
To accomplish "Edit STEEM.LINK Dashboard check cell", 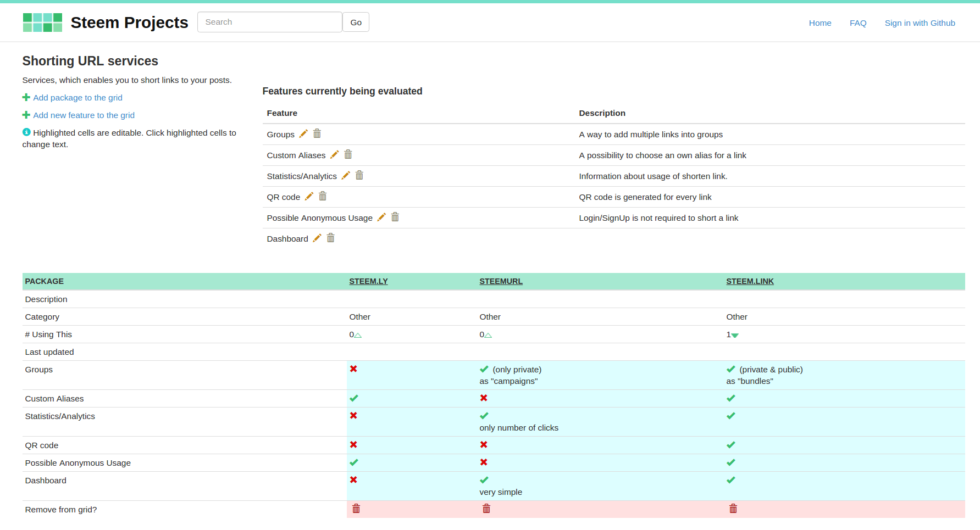I will click(x=844, y=486).
